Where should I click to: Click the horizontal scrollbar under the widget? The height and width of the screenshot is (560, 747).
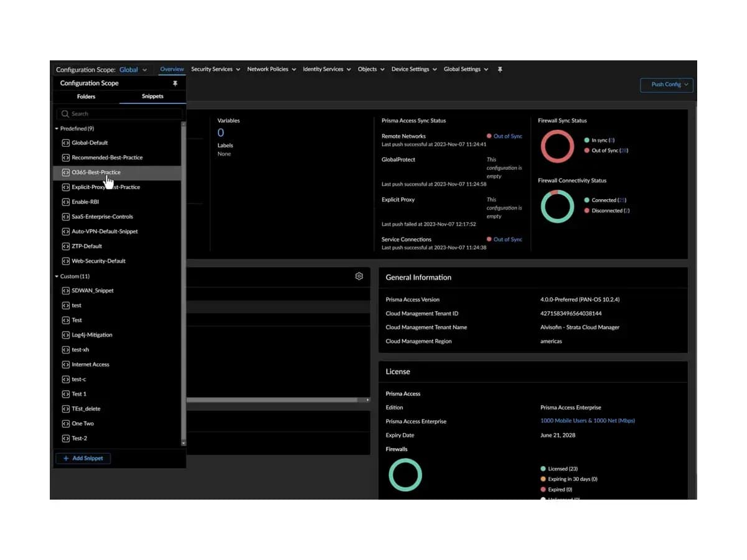click(x=277, y=400)
